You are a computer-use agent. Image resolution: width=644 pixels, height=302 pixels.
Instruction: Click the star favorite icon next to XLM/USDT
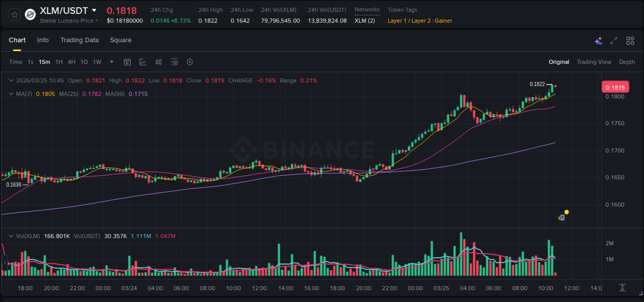click(13, 14)
